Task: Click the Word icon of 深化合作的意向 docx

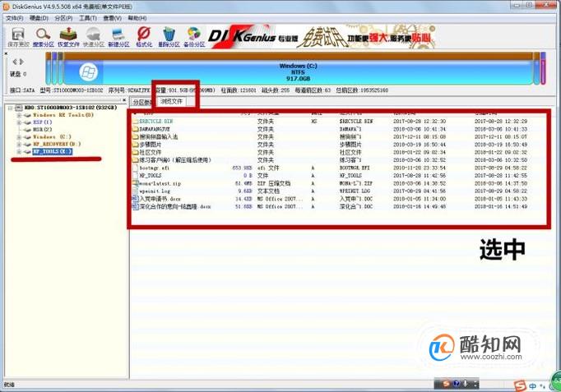Action: click(135, 207)
